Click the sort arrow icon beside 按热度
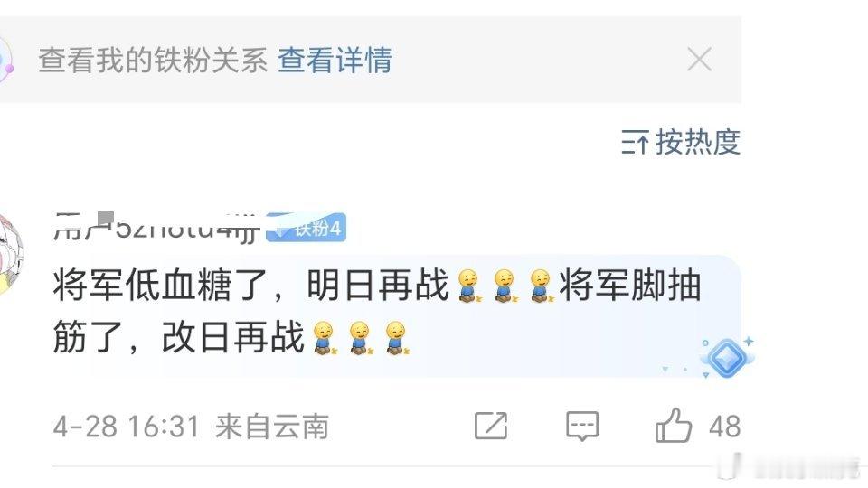 point(635,142)
